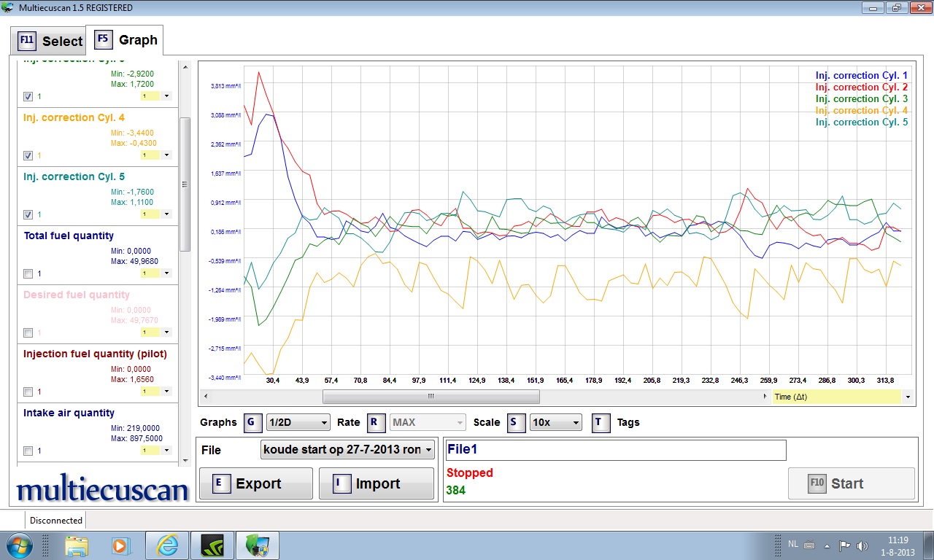Click the chart scrollbar left arrow
Screen dimensions: 934x560
(x=205, y=396)
